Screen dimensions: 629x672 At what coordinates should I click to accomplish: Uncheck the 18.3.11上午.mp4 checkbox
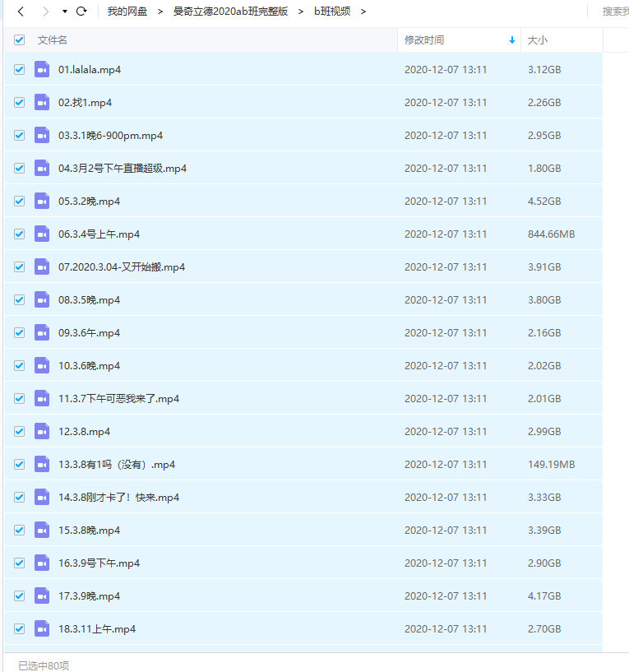19,628
